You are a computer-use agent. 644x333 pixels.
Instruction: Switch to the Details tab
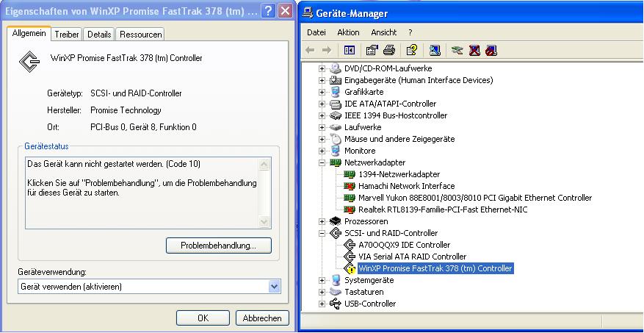click(99, 35)
